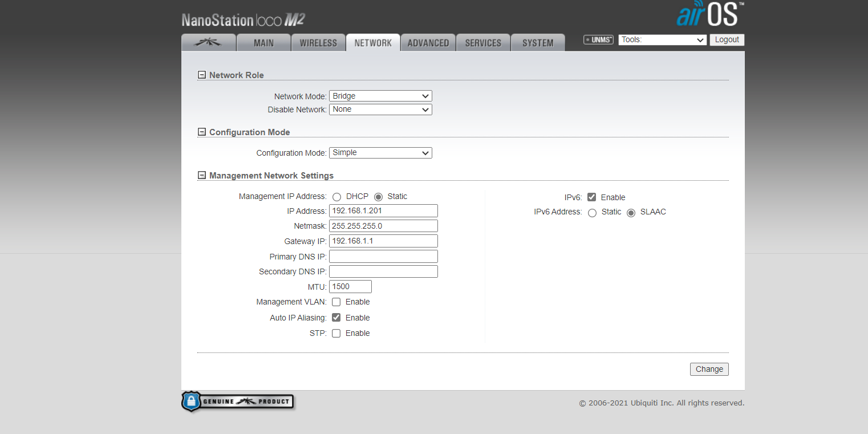The image size is (868, 434).
Task: Open the Network Mode dropdown
Action: tap(380, 96)
